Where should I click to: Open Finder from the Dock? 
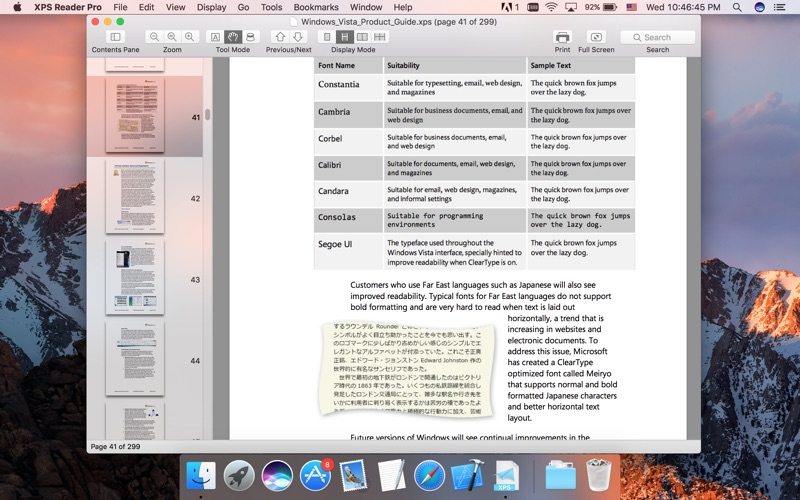(201, 476)
